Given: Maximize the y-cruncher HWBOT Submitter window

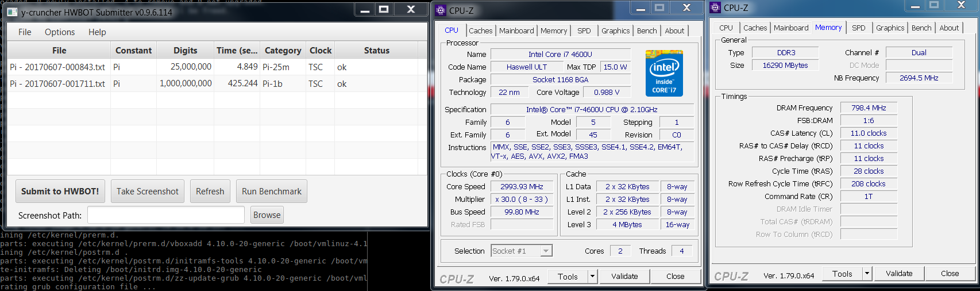Looking at the screenshot, I should tap(384, 9).
